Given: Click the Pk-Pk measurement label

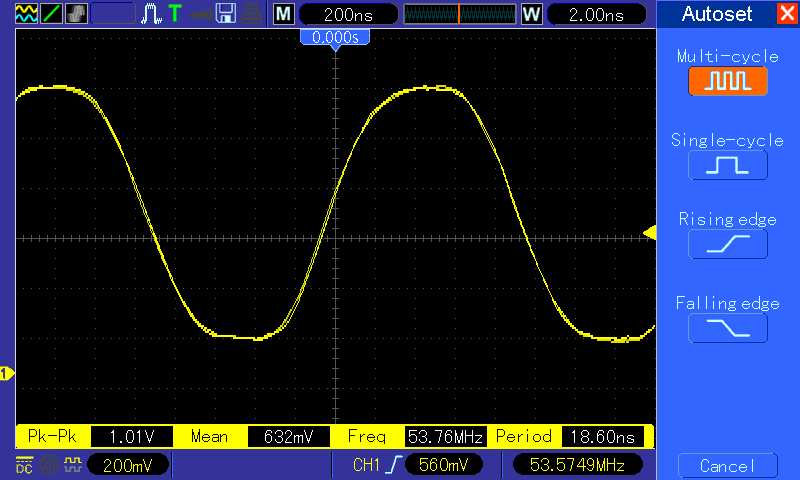Looking at the screenshot, I should click(52, 436).
